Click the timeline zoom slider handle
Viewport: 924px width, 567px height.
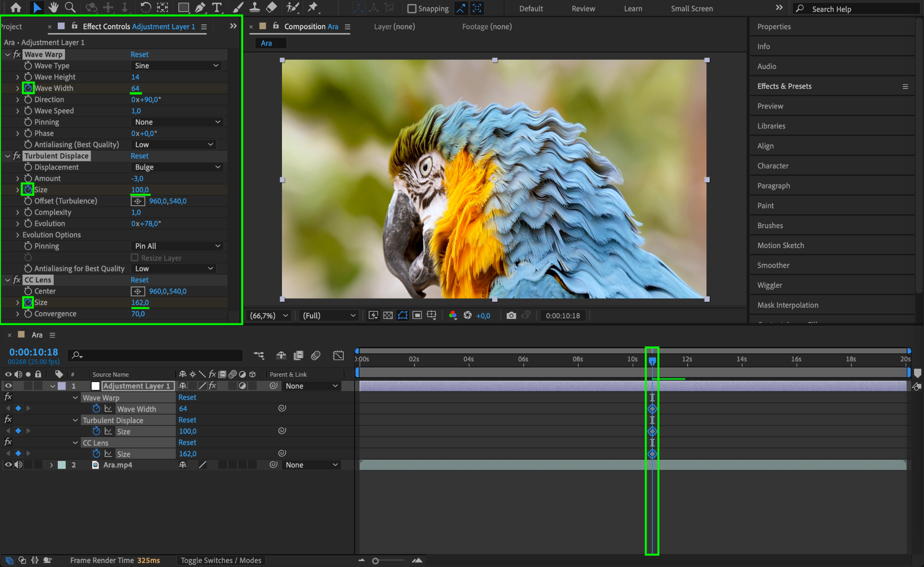pos(375,561)
